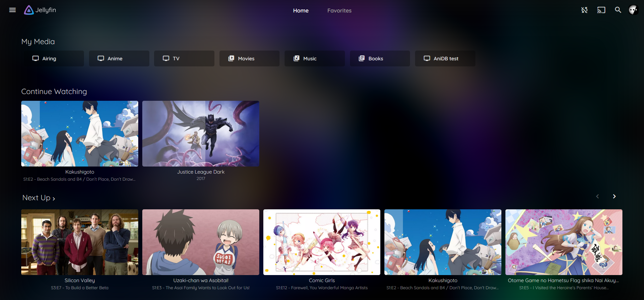Screen dimensions: 644x300
Task: Open Comic Girls thumbnail
Action: 322,242
